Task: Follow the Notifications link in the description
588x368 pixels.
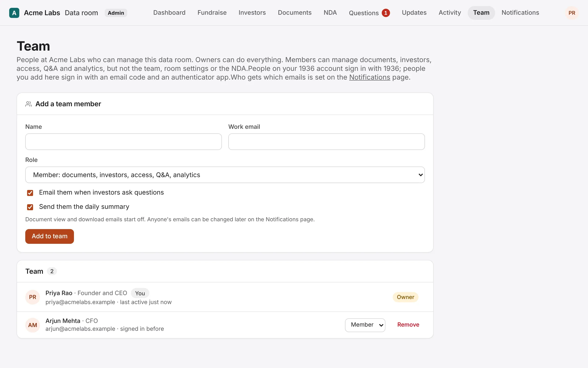Action: tap(369, 77)
